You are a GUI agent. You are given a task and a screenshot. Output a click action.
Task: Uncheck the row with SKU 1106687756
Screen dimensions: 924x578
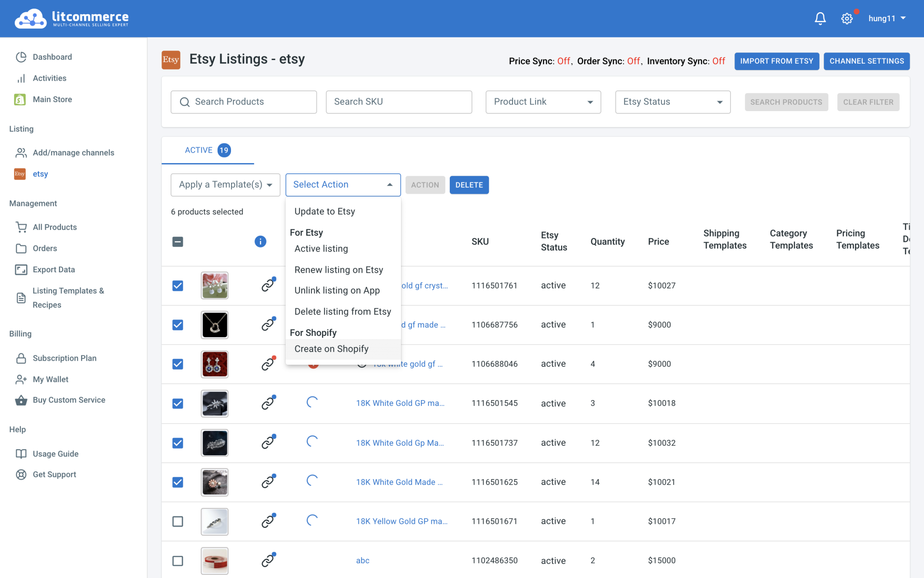click(178, 325)
